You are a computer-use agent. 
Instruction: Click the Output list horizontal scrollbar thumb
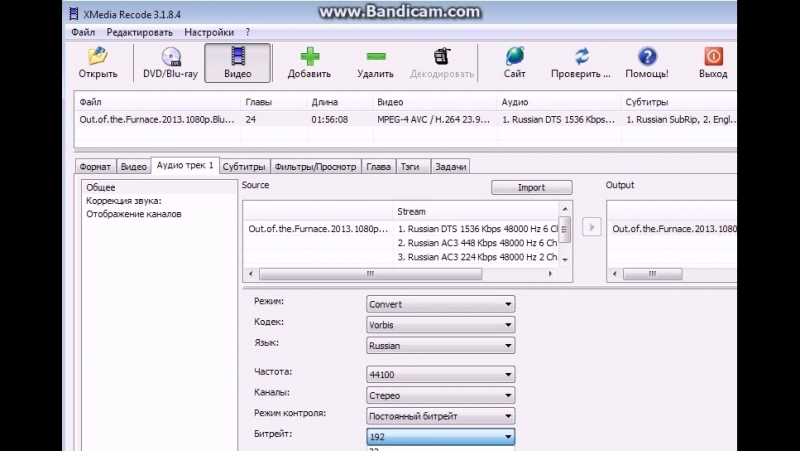(653, 274)
